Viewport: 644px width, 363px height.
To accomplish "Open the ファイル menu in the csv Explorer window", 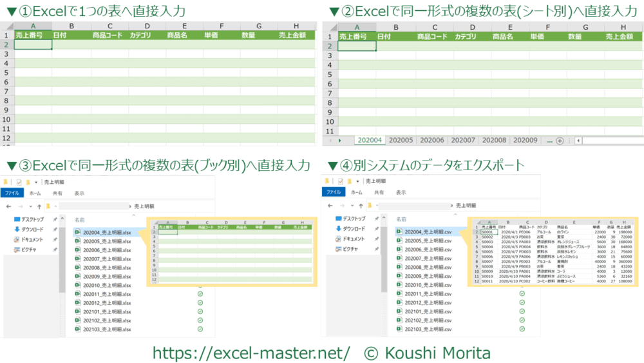I will 333,193.
